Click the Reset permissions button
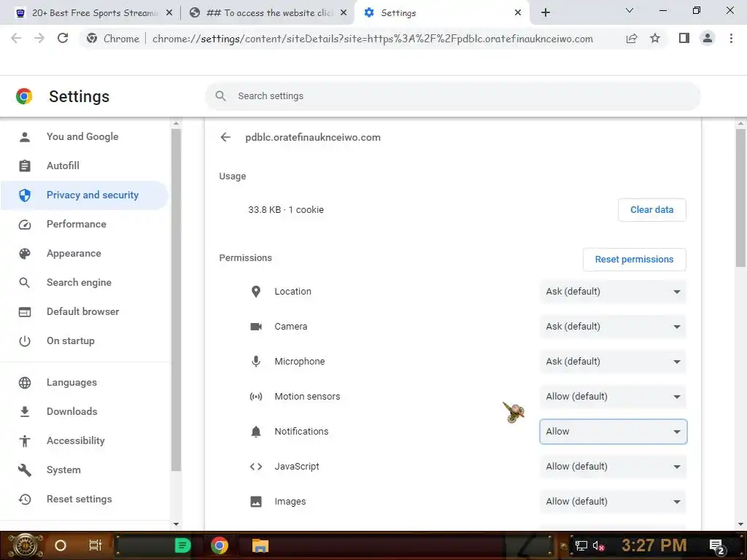This screenshot has width=747, height=560. click(634, 260)
